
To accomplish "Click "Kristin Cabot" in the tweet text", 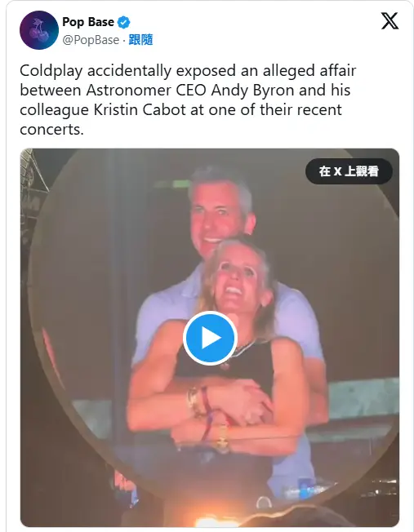I will [x=140, y=110].
